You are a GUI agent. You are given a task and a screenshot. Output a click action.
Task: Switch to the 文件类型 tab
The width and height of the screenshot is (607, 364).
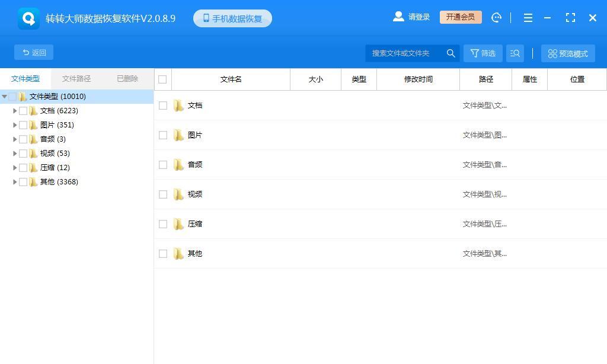[x=25, y=79]
